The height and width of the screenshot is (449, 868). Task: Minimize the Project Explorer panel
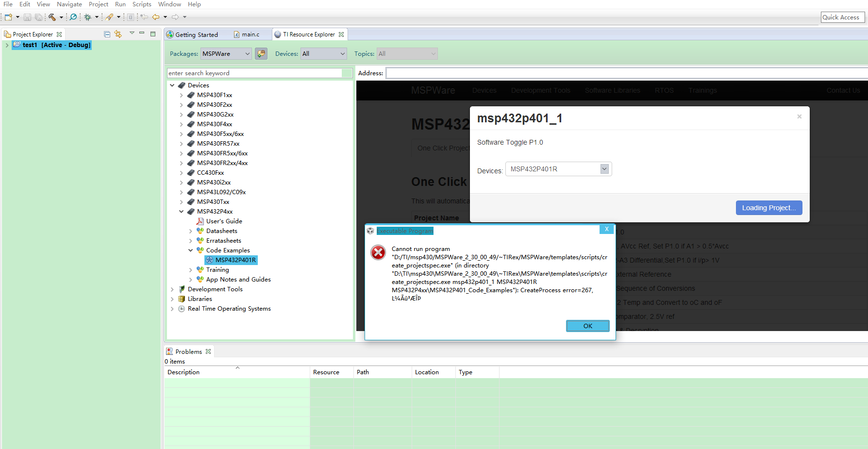pyautogui.click(x=142, y=33)
